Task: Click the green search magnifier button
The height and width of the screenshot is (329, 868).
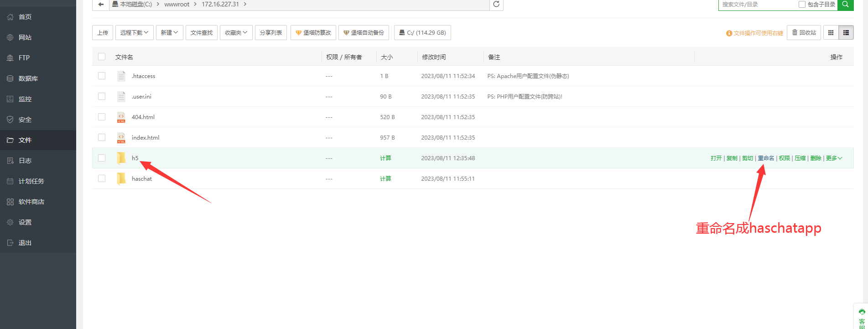Action: [845, 4]
